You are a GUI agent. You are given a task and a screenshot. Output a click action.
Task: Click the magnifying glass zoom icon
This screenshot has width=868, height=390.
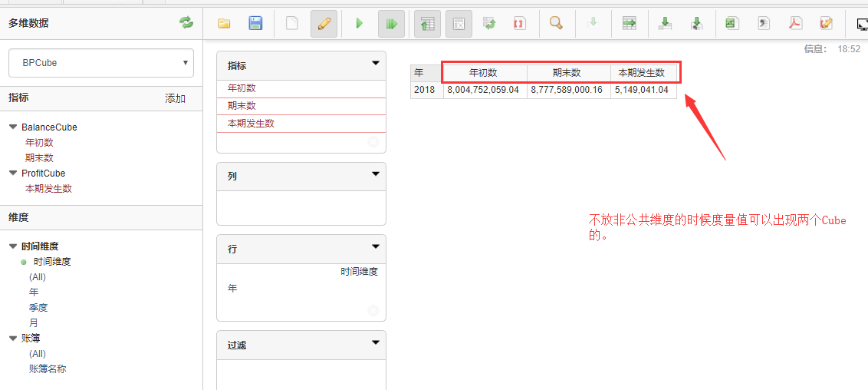pos(556,24)
